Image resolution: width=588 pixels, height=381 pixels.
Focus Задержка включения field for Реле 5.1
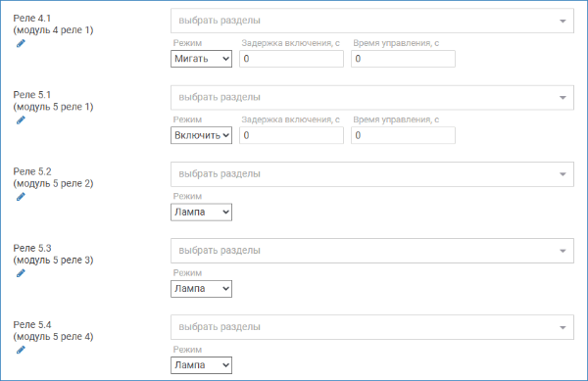pos(291,135)
